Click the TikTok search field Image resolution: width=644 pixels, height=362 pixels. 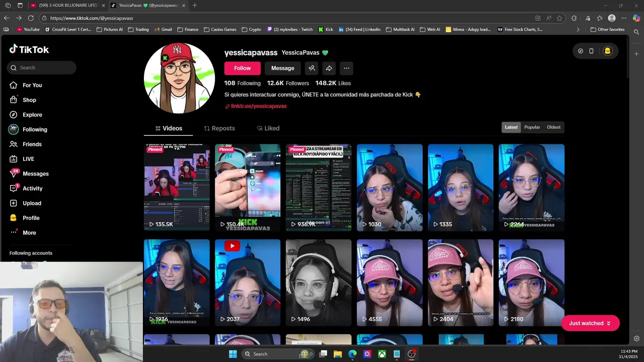click(x=42, y=67)
